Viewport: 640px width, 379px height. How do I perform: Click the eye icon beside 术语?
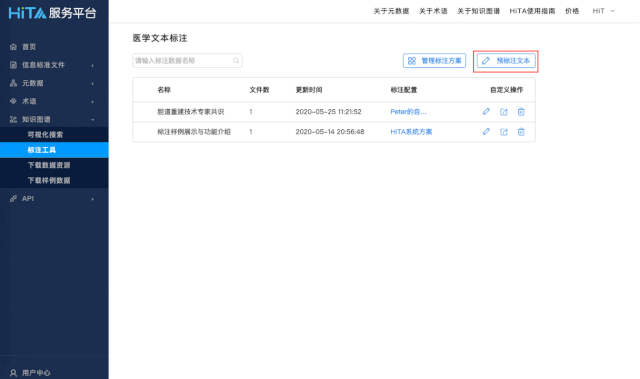(13, 101)
